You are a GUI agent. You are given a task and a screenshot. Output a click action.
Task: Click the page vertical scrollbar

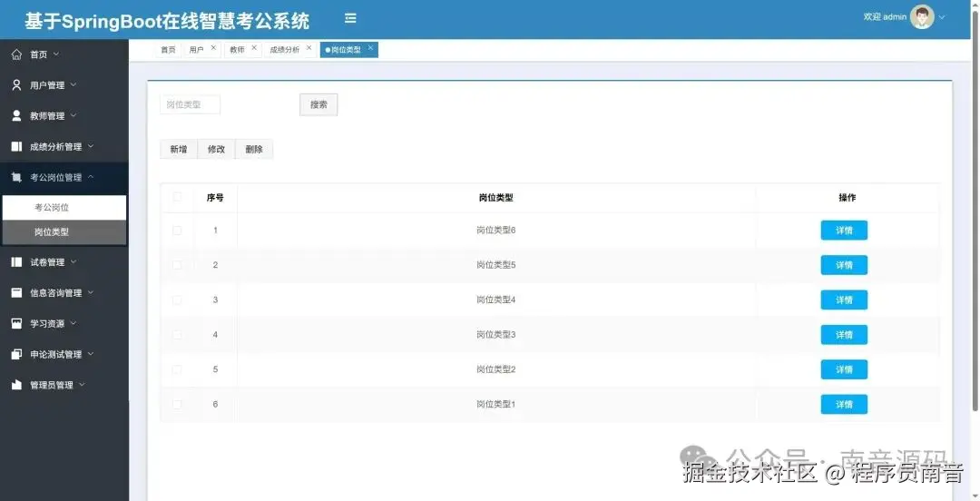tap(975, 211)
